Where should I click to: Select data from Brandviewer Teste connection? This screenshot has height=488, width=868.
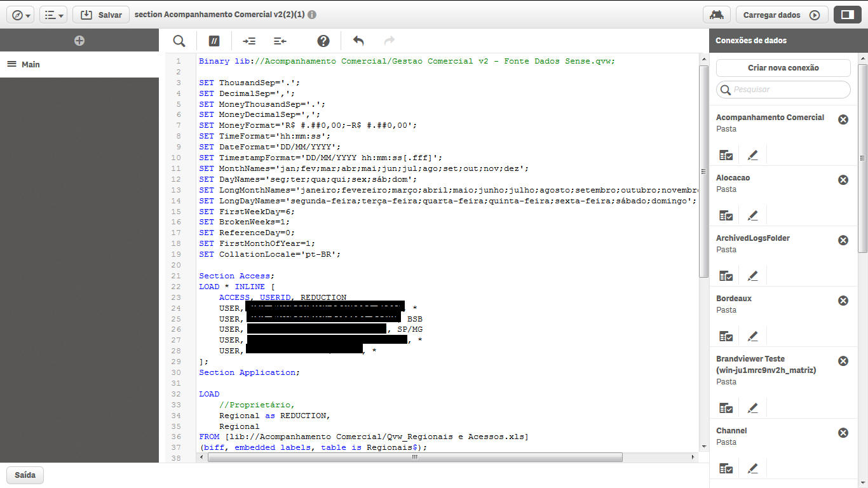point(726,407)
